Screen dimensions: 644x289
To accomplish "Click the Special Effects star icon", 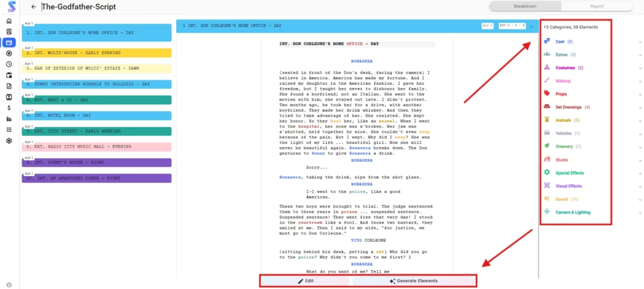I will [547, 173].
